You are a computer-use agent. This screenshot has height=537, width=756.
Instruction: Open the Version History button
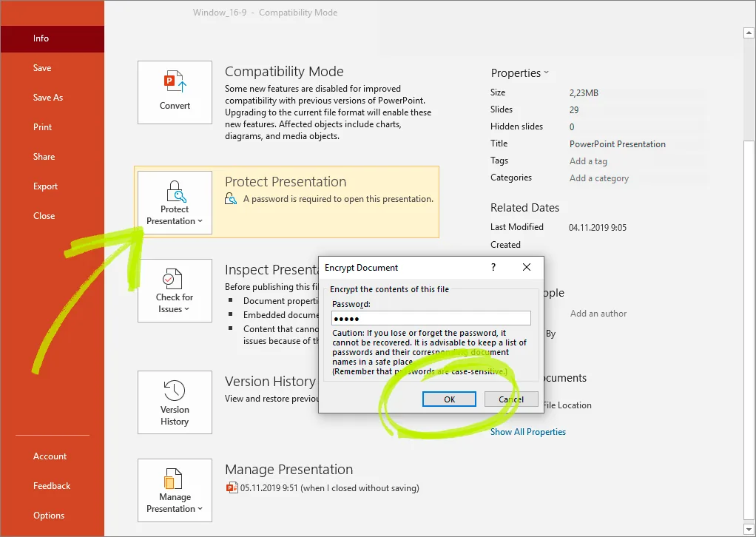(x=175, y=402)
